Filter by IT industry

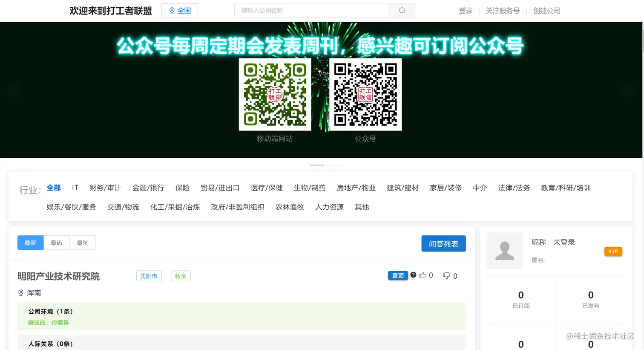(x=75, y=188)
